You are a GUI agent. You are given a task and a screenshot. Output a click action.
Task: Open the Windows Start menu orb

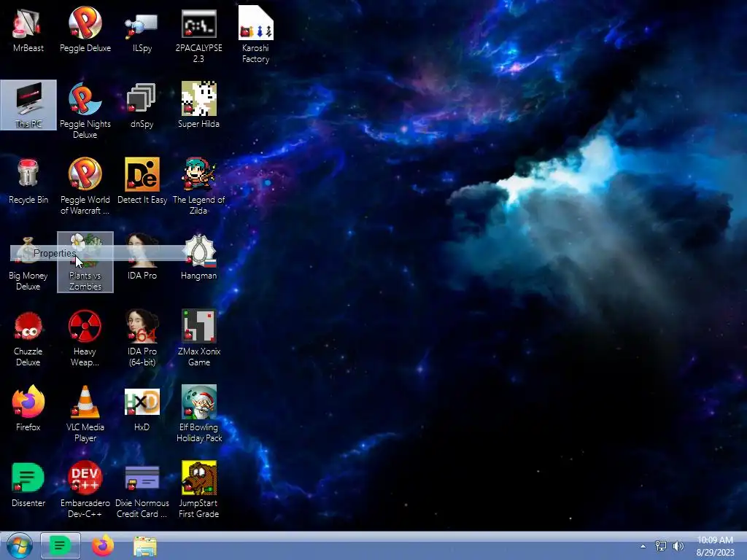(20, 545)
